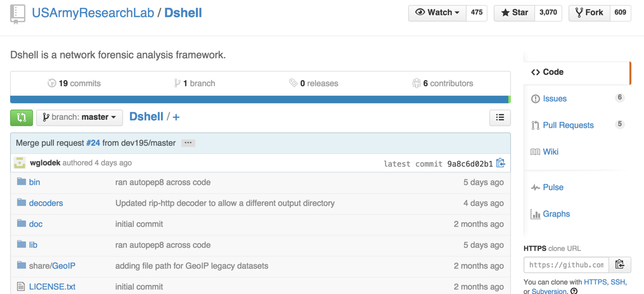Go to the Pulse tab
The width and height of the screenshot is (644, 294).
click(x=553, y=187)
